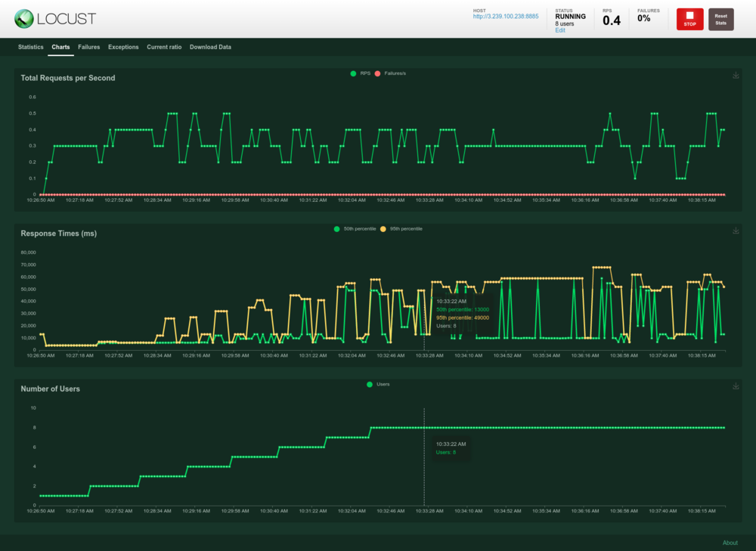Download the Response Times chart image
Image resolution: width=756 pixels, height=551 pixels.
736,231
